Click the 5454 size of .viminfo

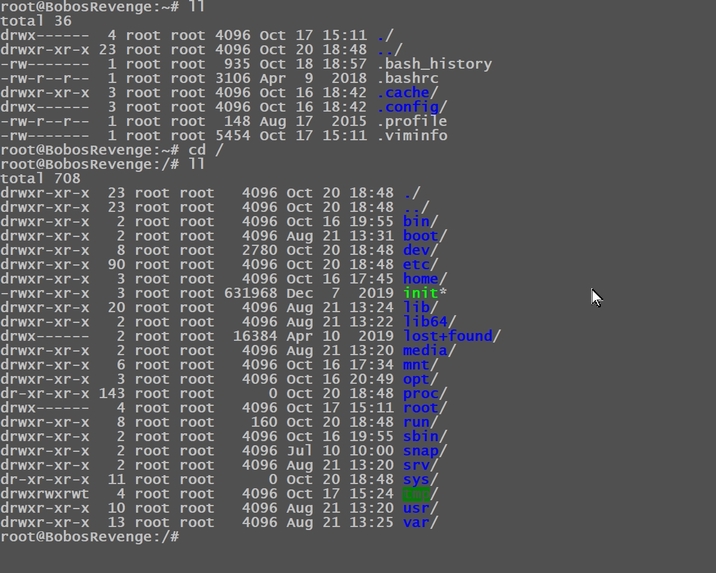click(x=233, y=136)
